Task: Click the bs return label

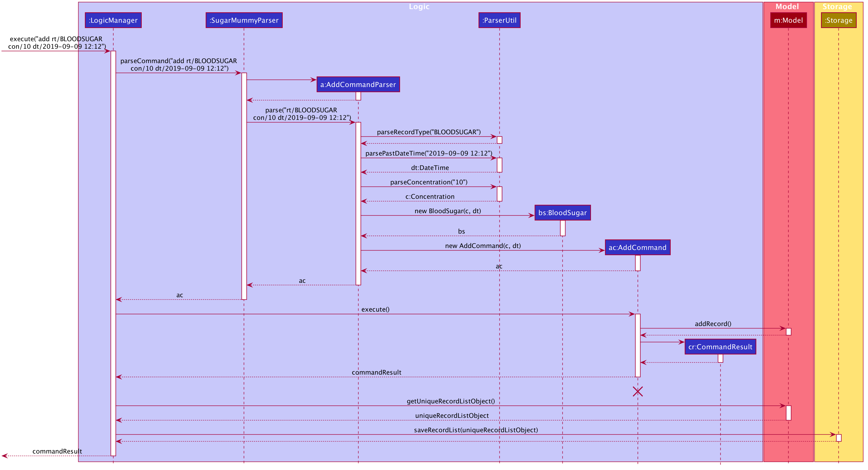Action: pos(462,231)
